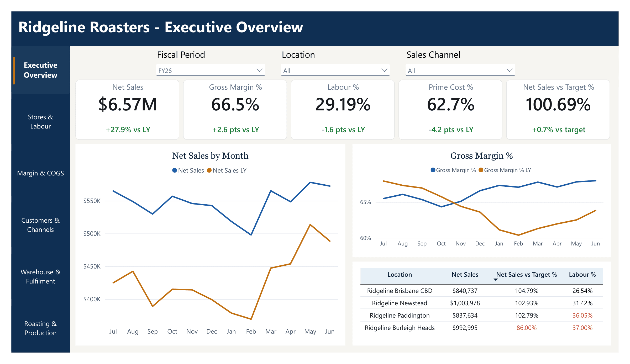630x364 pixels.
Task: Select the Net Sales $6.57M KPI card
Action: click(x=128, y=110)
